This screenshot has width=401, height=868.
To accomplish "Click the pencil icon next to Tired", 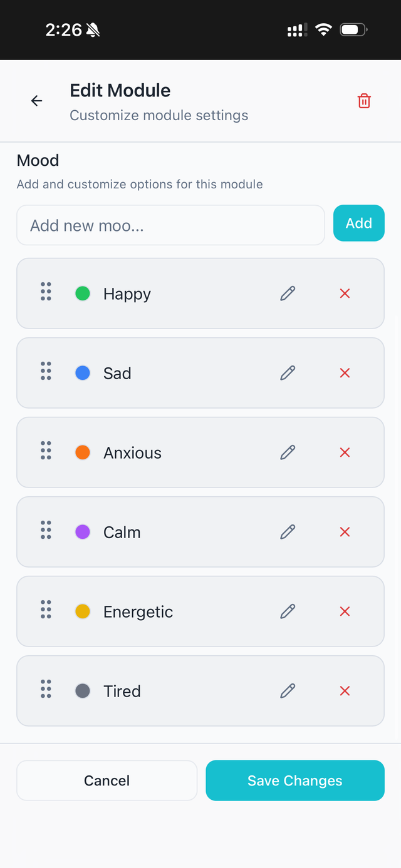I will click(x=288, y=691).
